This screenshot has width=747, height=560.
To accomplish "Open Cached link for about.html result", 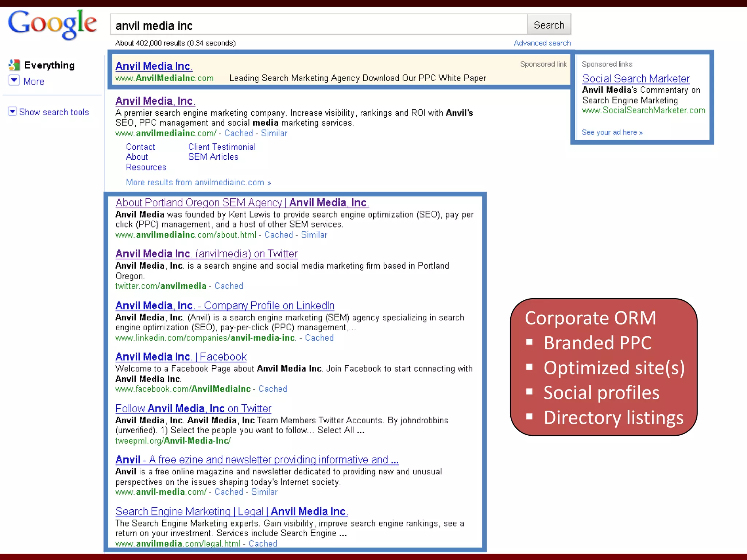I will pyautogui.click(x=279, y=235).
